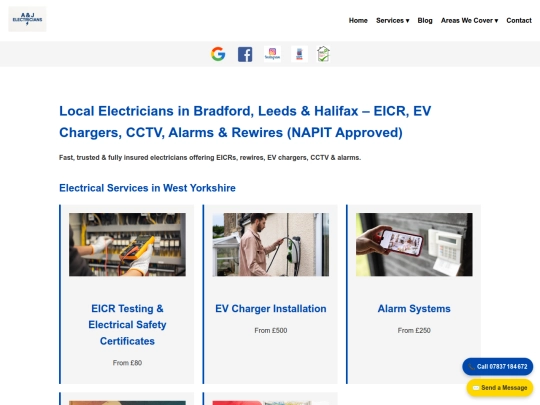Click the house checkmark badge icon
The width and height of the screenshot is (540, 405).
[323, 54]
